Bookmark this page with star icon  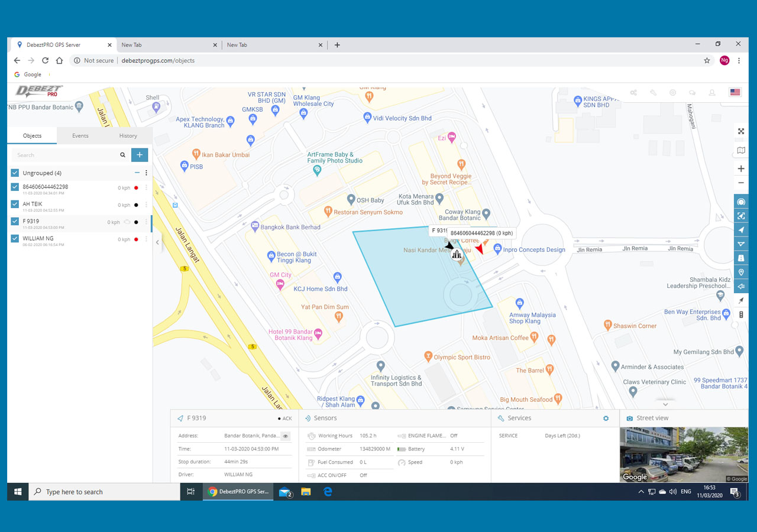tap(707, 60)
